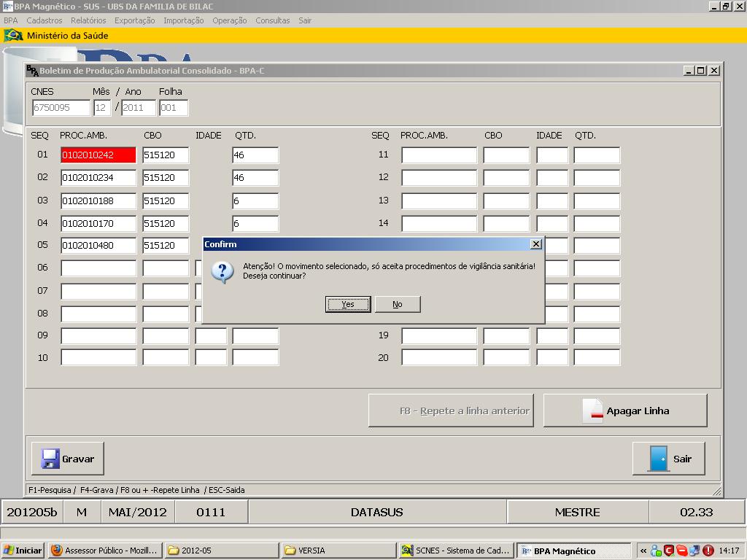Open Mozilla Firefox Assessor Público taskbar item
Image resolution: width=747 pixels, height=560 pixels.
pos(104,551)
